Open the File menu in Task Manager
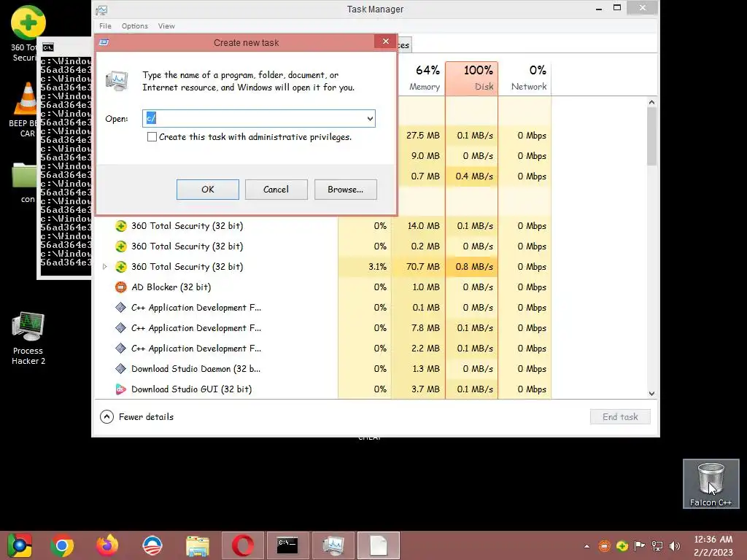 [x=105, y=26]
